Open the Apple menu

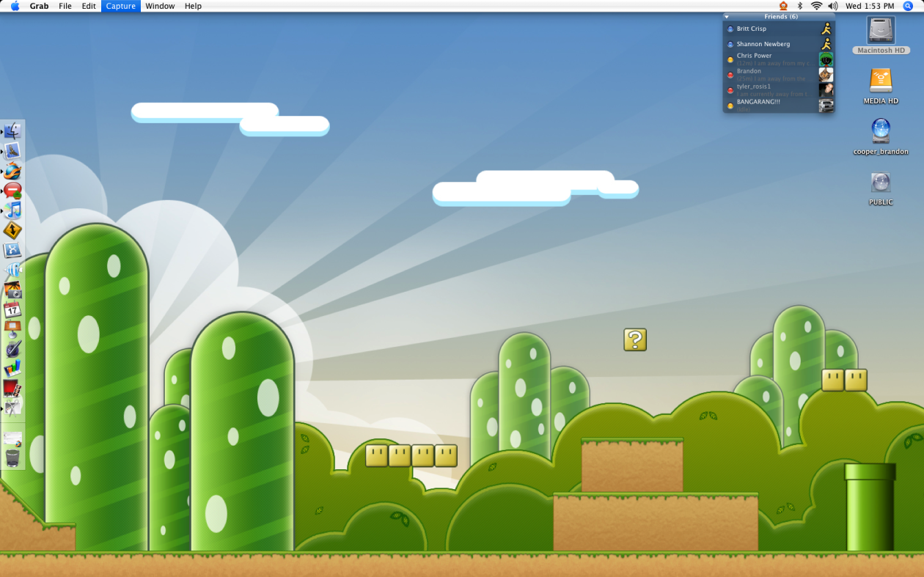(x=15, y=6)
